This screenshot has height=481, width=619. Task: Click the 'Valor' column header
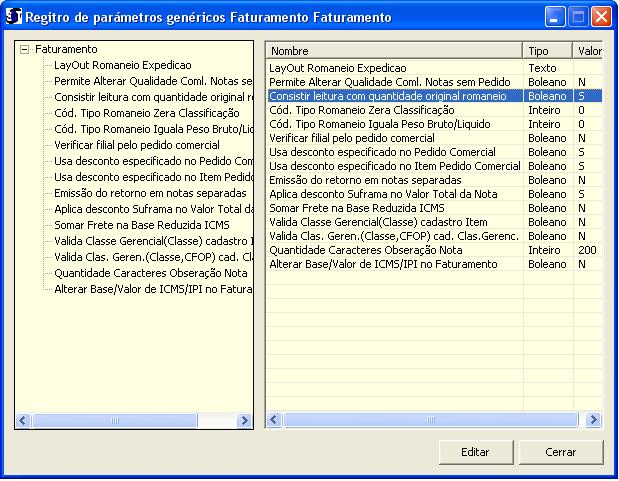[x=587, y=50]
